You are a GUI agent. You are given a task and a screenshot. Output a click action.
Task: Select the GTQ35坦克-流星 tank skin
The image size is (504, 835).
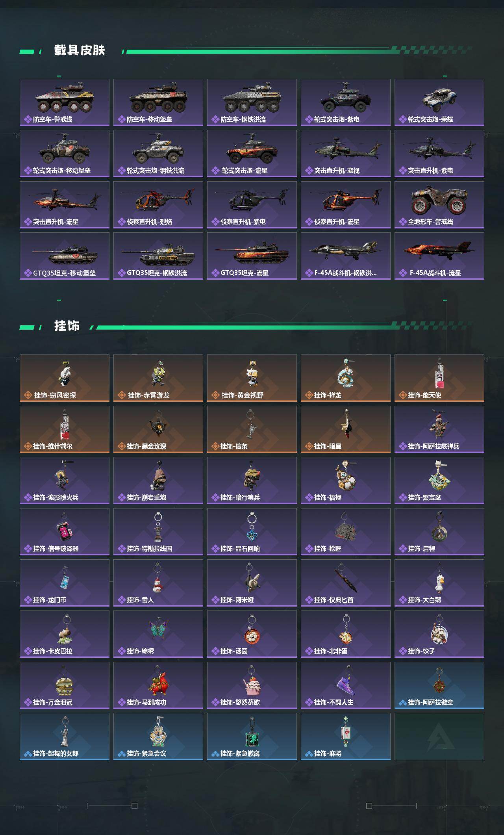252,256
